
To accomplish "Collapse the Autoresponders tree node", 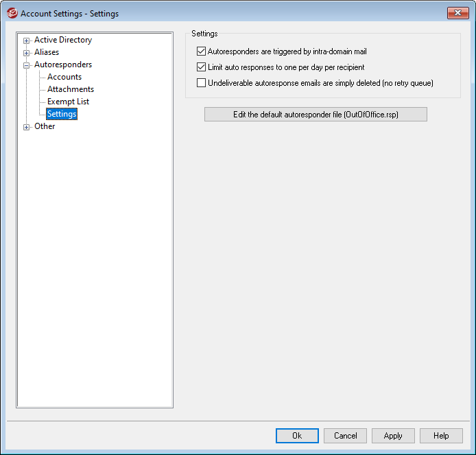I will pyautogui.click(x=27, y=65).
